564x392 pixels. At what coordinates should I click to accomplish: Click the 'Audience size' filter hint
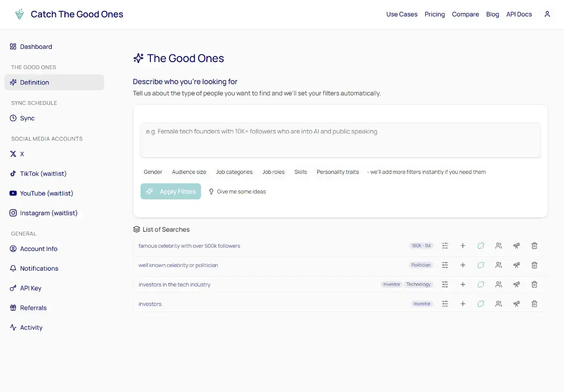click(189, 172)
